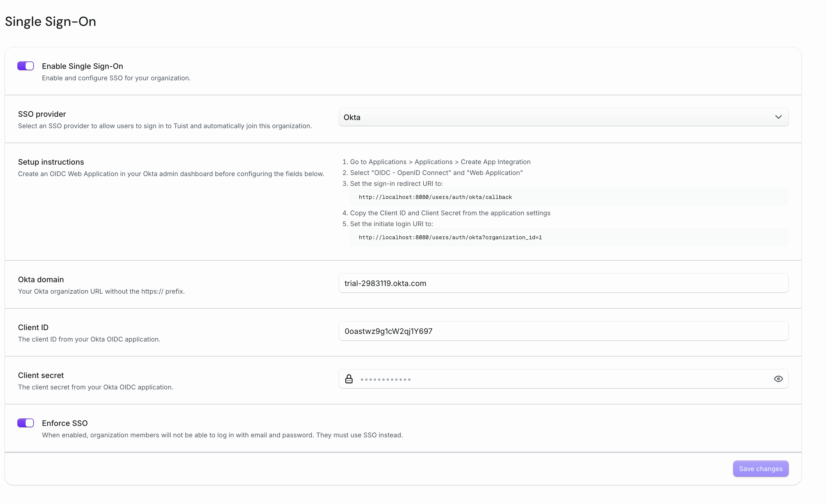Select the sign-in redirect URI code block
Image resolution: width=827 pixels, height=504 pixels.
point(435,197)
